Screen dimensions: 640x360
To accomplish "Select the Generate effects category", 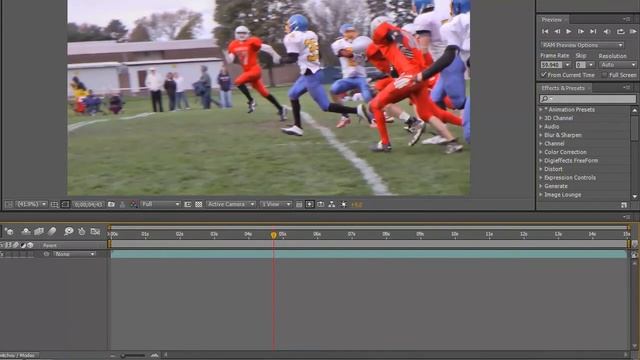I will pos(556,186).
